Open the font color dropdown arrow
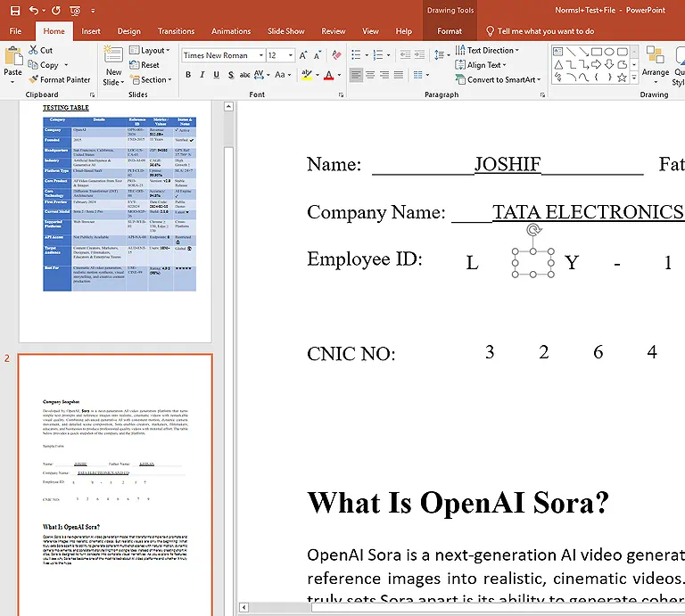Viewport: 685px width, 616px height. [340, 75]
